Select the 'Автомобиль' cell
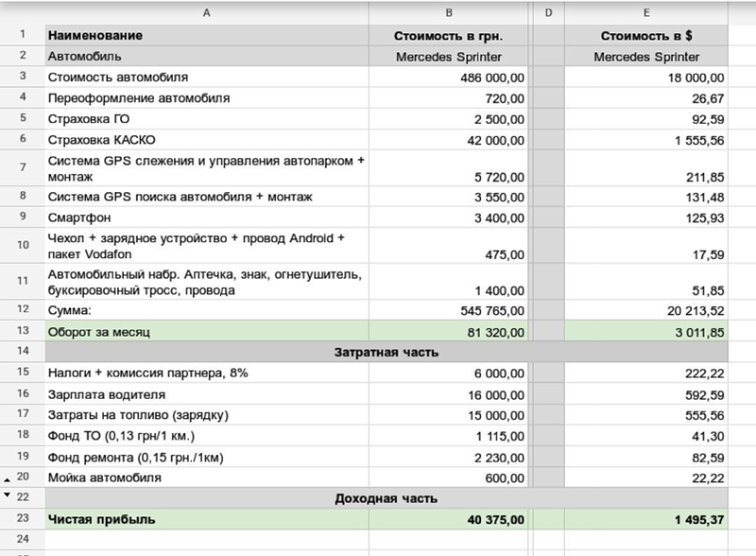The image size is (756, 556). (x=207, y=56)
